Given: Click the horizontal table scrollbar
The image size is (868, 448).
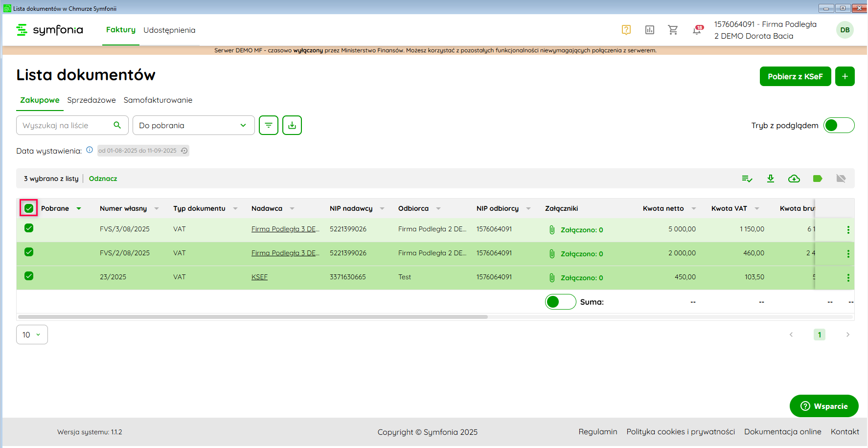Looking at the screenshot, I should [253, 317].
